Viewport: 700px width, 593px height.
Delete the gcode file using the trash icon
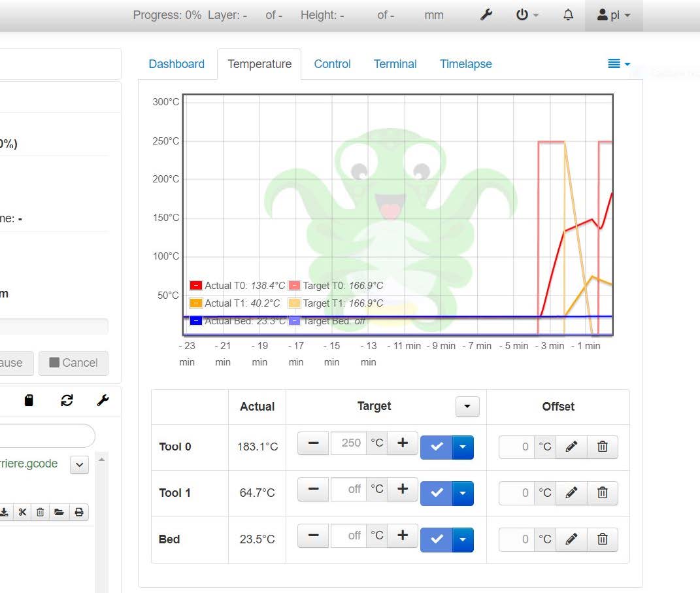point(40,512)
